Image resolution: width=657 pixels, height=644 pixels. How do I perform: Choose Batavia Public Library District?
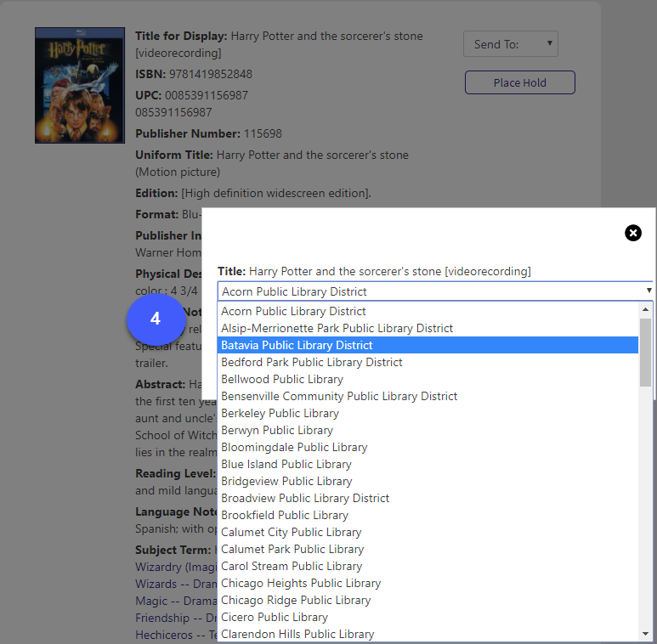[x=428, y=345]
